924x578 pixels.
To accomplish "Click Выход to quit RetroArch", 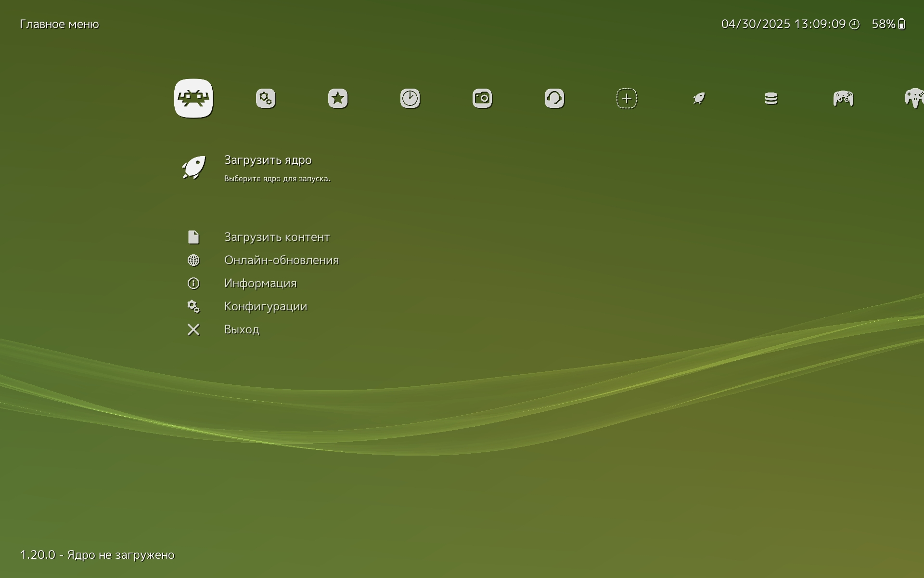I will [x=242, y=329].
